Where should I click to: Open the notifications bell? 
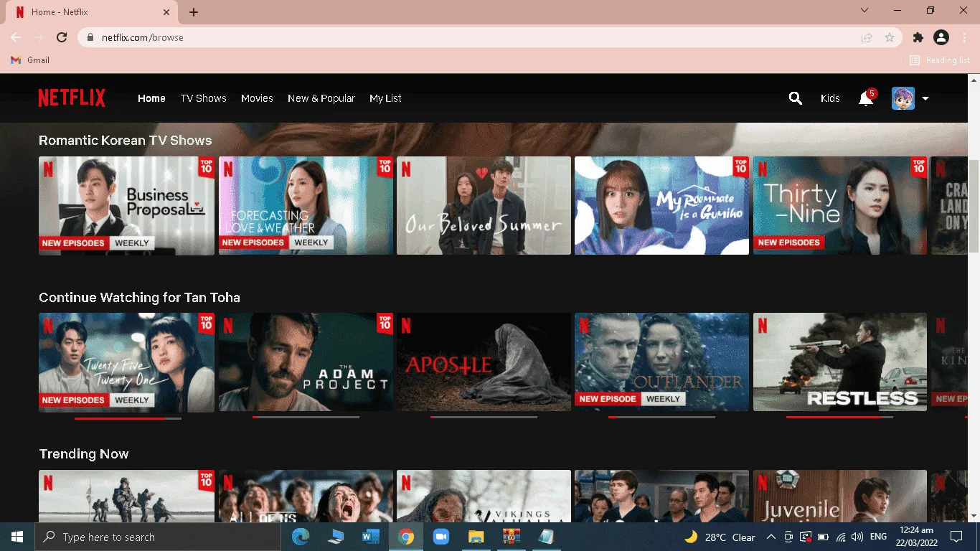(866, 99)
